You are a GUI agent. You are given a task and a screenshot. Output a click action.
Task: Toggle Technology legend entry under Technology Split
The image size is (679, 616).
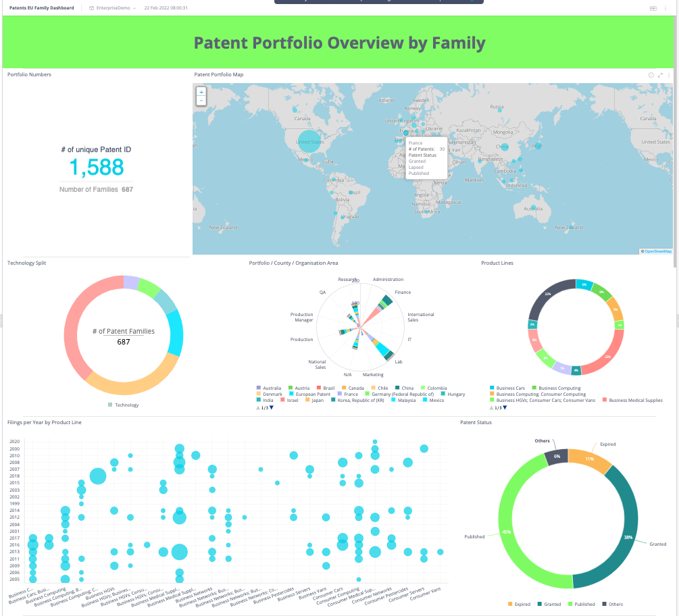pyautogui.click(x=124, y=405)
